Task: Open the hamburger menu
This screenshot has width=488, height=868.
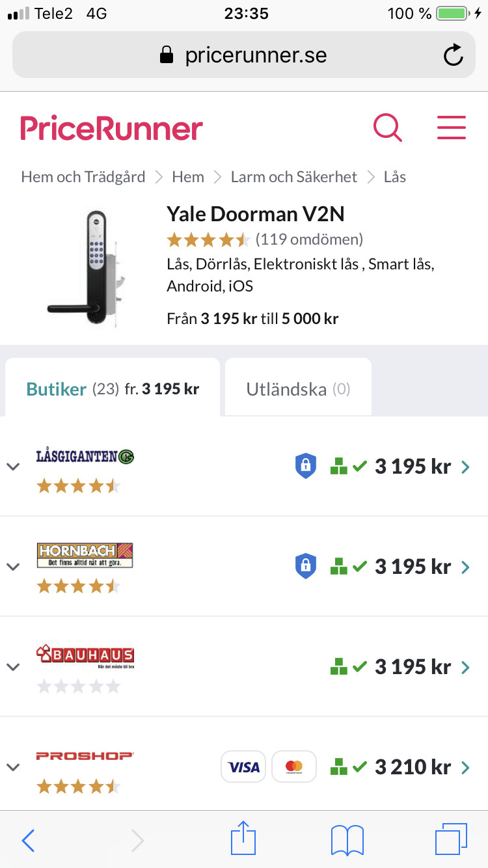Action: 452,127
